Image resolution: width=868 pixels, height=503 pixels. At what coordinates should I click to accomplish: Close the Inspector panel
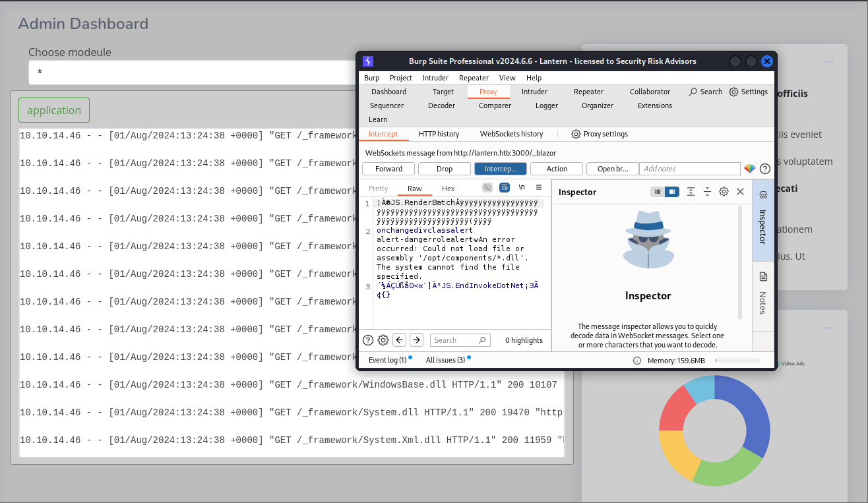click(x=740, y=192)
